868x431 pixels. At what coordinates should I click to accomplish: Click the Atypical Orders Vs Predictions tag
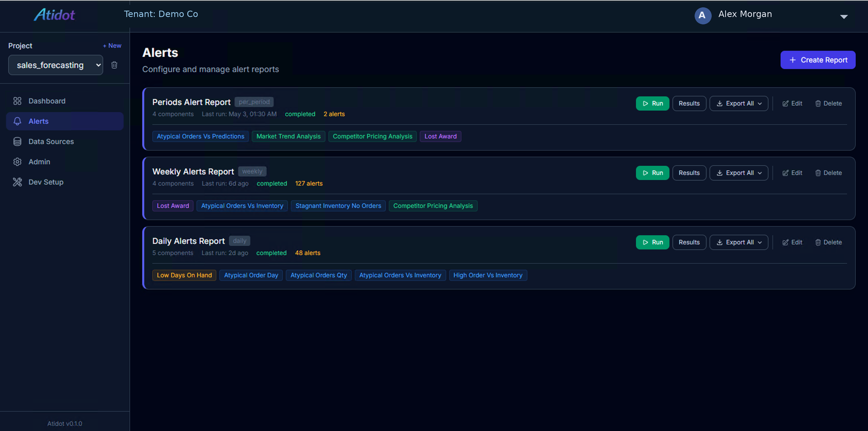point(200,136)
